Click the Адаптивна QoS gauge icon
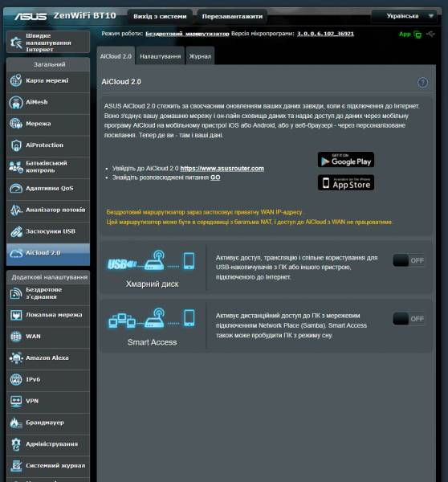 click(x=16, y=188)
